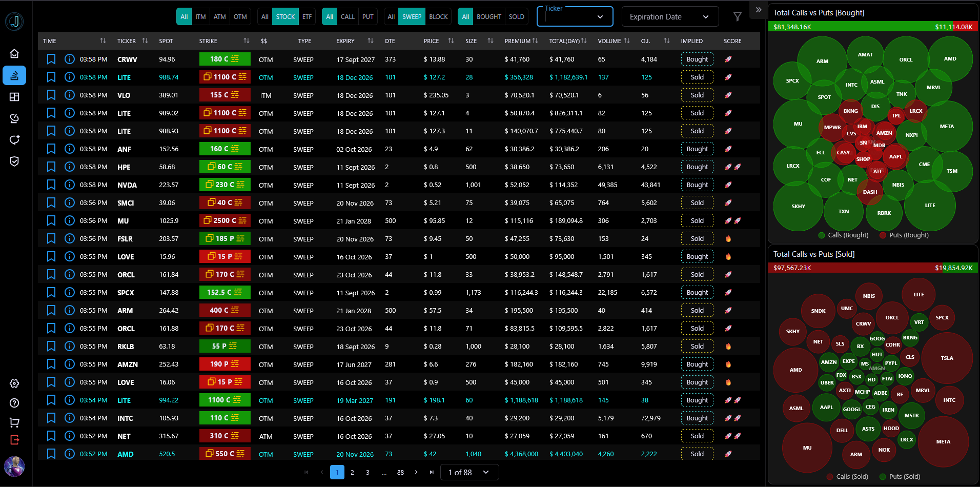Sort by the TOTAL(DAY) column arrows
The width and height of the screenshot is (980, 487).
pos(584,40)
